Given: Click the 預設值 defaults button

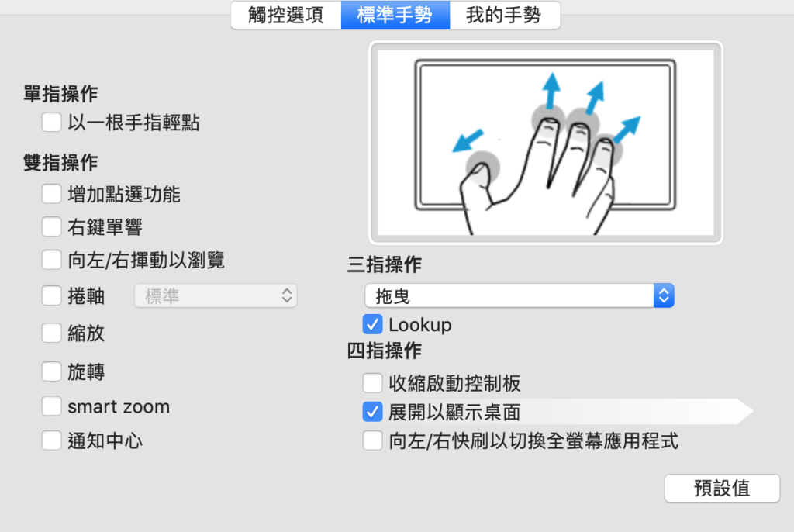Looking at the screenshot, I should [x=722, y=488].
